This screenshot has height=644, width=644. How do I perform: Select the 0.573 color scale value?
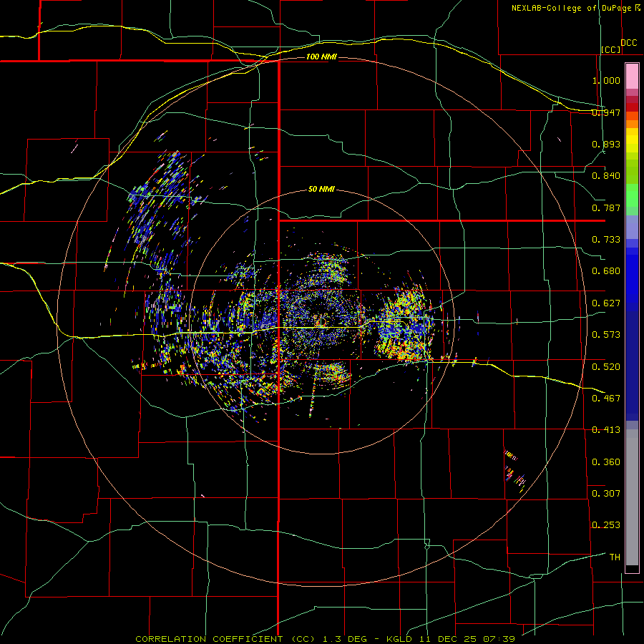[606, 335]
